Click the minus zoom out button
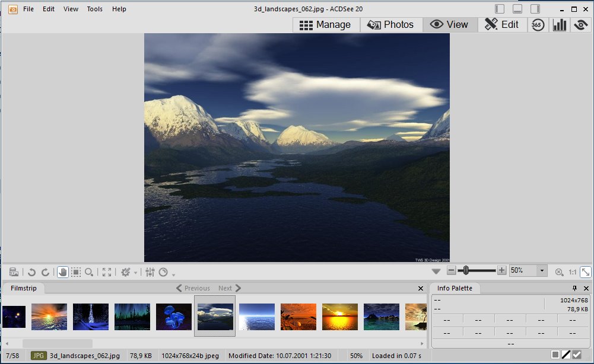Image resolution: width=594 pixels, height=364 pixels. [451, 270]
